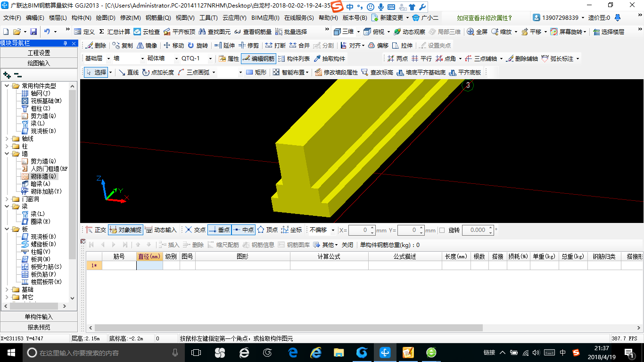
Task: Open 云检查 cloud check tool
Action: coord(147,32)
